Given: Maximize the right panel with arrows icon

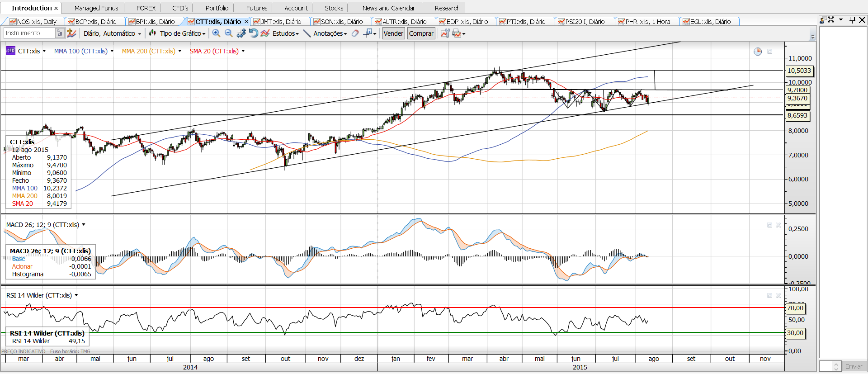Looking at the screenshot, I should (831, 19).
